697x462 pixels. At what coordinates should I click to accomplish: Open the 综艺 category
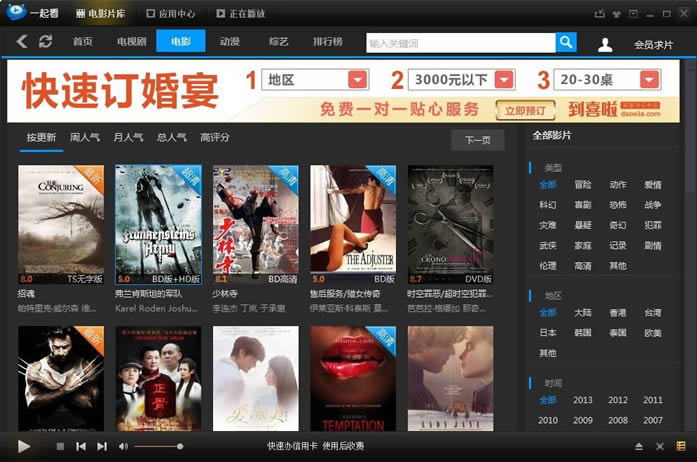click(x=279, y=41)
